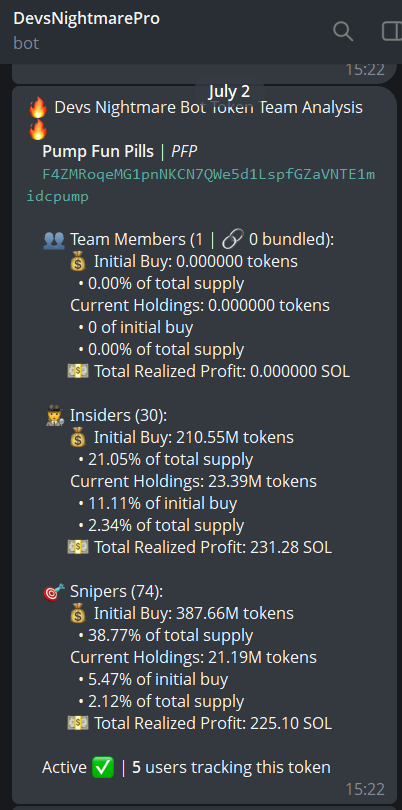The width and height of the screenshot is (402, 810).
Task: Open the DevsNightmarePro chat profile title
Action: click(86, 18)
